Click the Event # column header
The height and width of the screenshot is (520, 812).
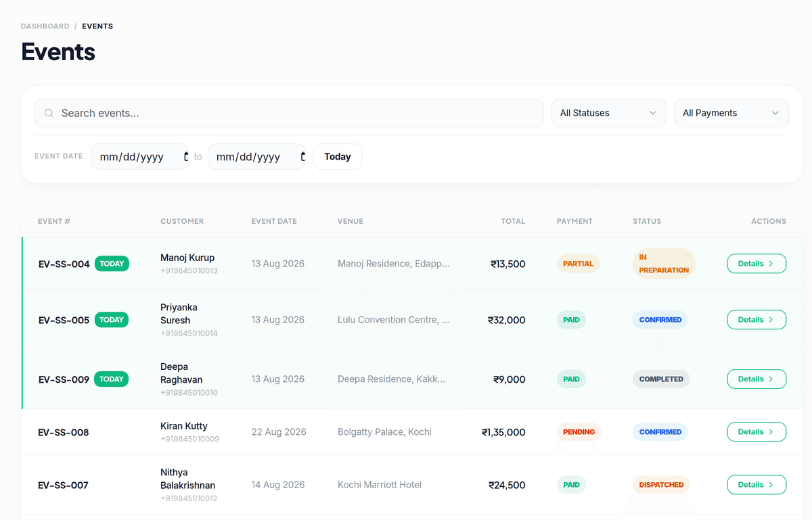tap(54, 221)
